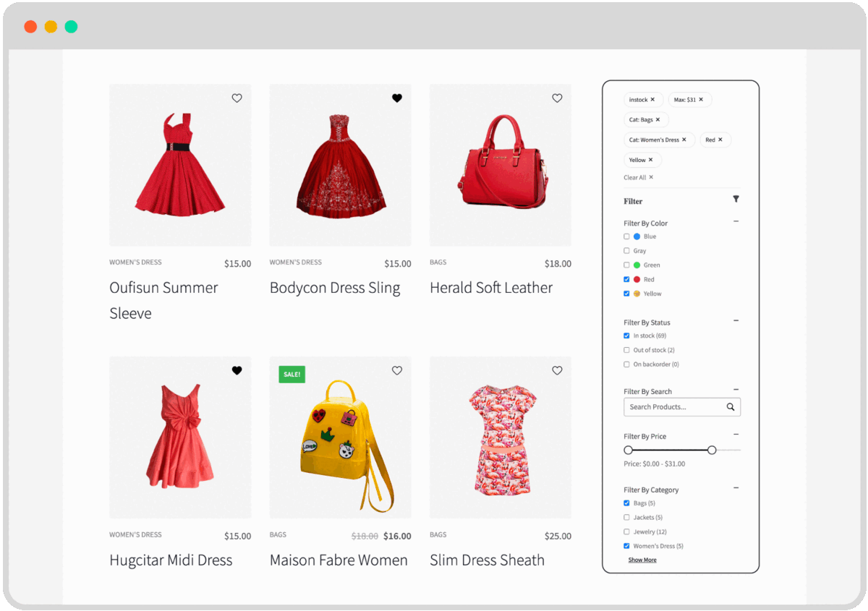Check the Green color checkbox
Screen dimensions: 868x611
pos(626,265)
